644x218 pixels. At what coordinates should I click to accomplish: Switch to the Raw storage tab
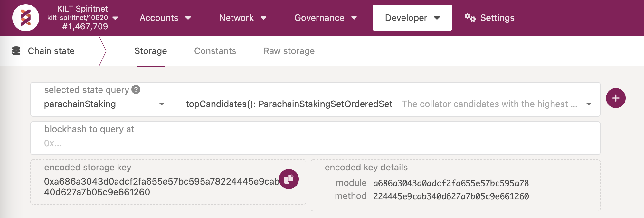tap(289, 51)
